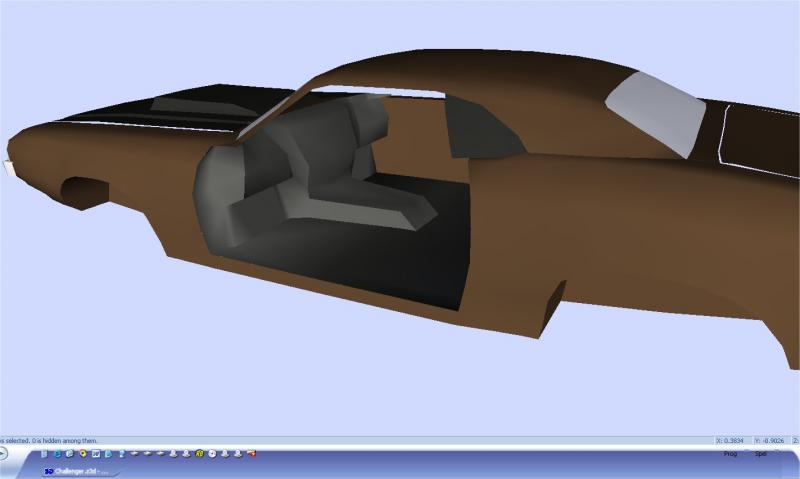Open the white round clock-like icon
Image resolution: width=800 pixels, height=479 pixels.
212,454
